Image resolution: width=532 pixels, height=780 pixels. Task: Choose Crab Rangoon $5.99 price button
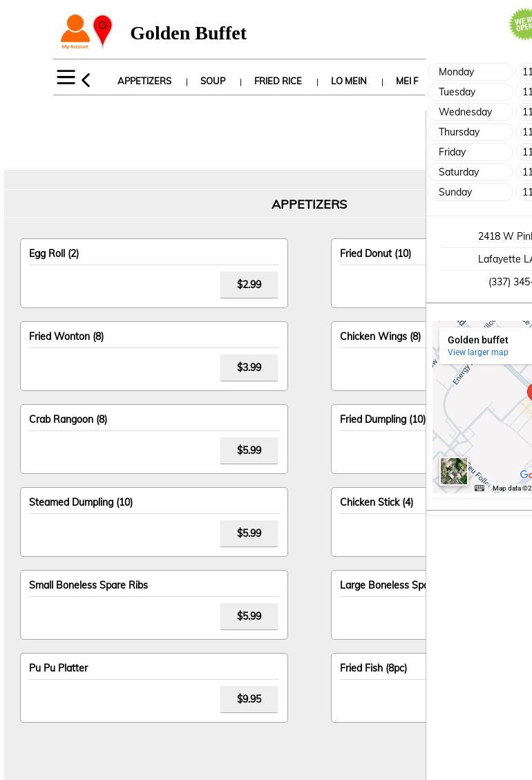point(249,450)
